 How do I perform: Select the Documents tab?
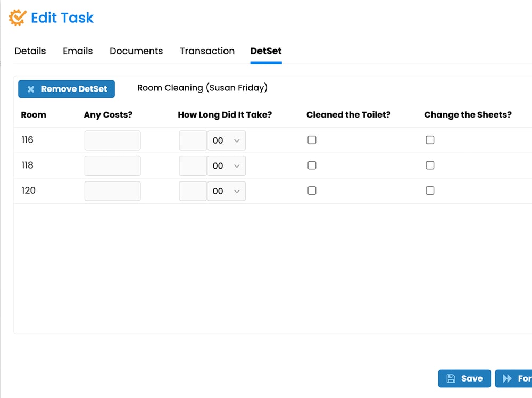(x=136, y=51)
